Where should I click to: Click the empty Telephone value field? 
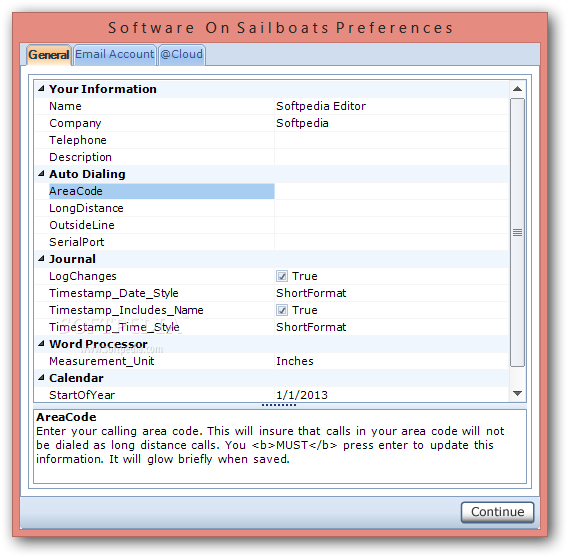(x=392, y=140)
